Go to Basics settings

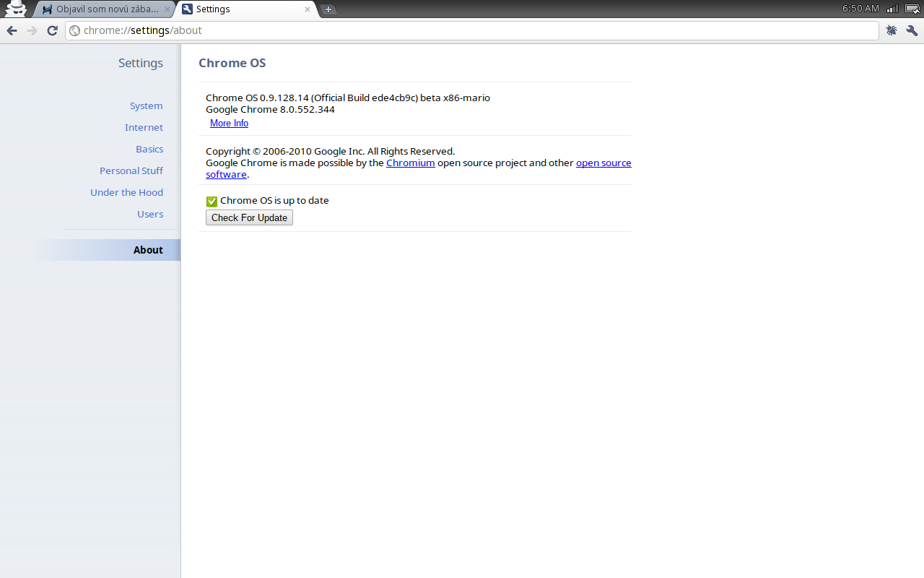(149, 149)
